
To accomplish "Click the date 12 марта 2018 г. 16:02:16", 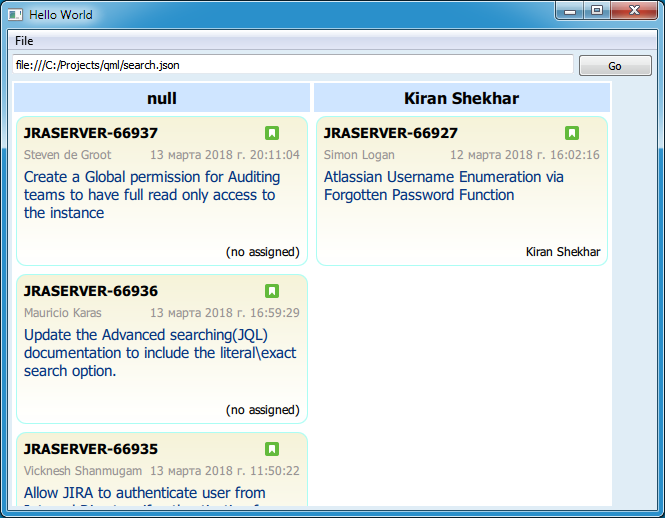I will pyautogui.click(x=525, y=155).
